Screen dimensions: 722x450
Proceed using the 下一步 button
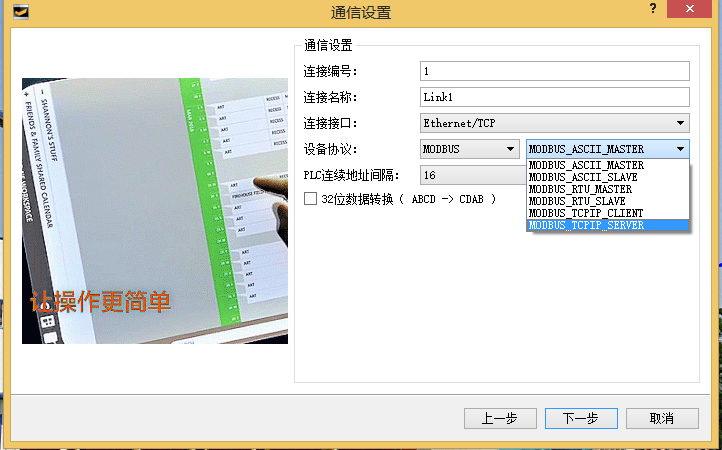tap(580, 418)
